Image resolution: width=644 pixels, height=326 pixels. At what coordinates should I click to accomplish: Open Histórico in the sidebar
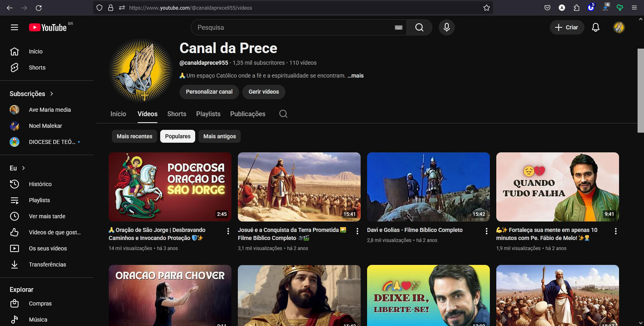click(40, 184)
